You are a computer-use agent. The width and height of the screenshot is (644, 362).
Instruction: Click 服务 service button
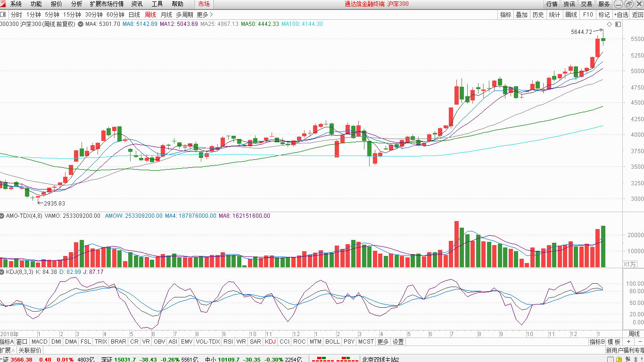coord(604,4)
